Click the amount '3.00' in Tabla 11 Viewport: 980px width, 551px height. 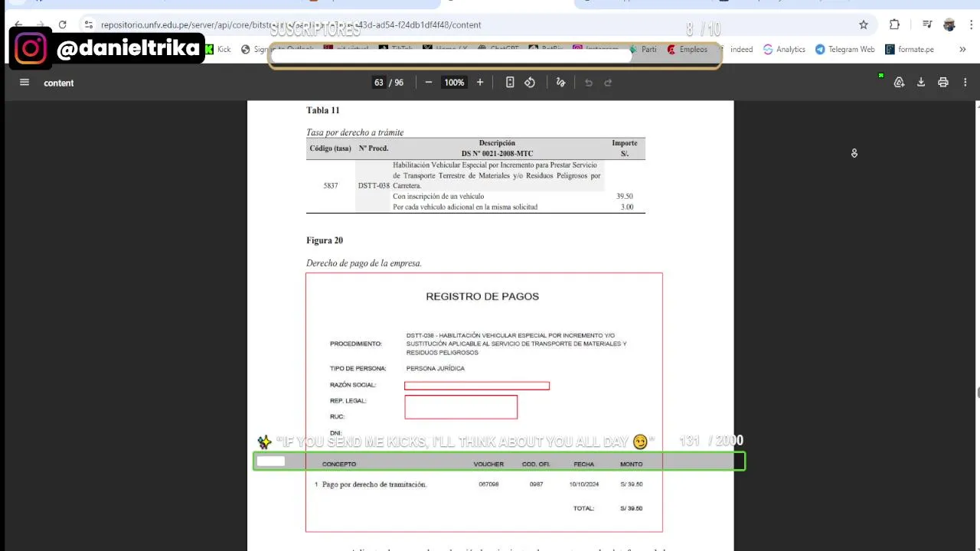click(627, 207)
